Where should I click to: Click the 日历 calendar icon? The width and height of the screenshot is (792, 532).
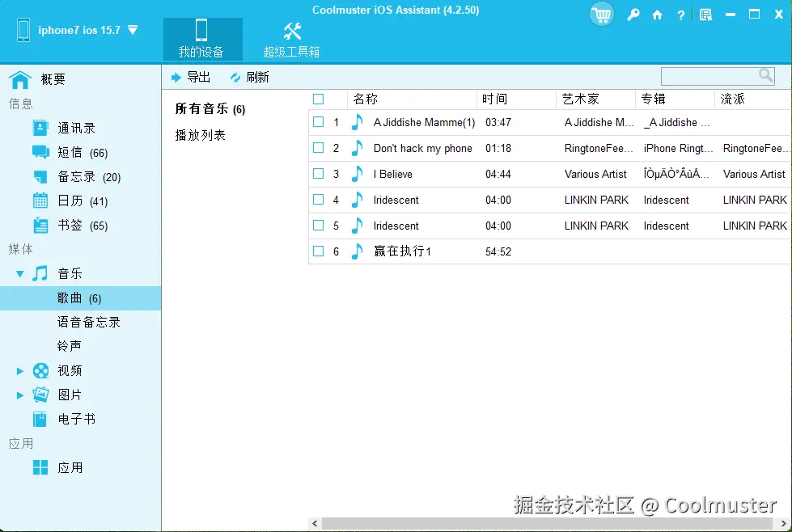(x=42, y=201)
